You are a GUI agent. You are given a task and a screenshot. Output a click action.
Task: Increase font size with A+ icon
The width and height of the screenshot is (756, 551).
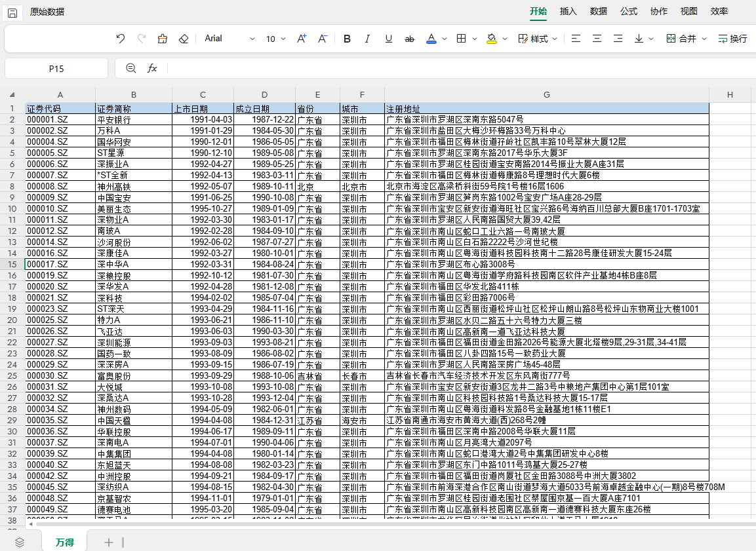(302, 39)
